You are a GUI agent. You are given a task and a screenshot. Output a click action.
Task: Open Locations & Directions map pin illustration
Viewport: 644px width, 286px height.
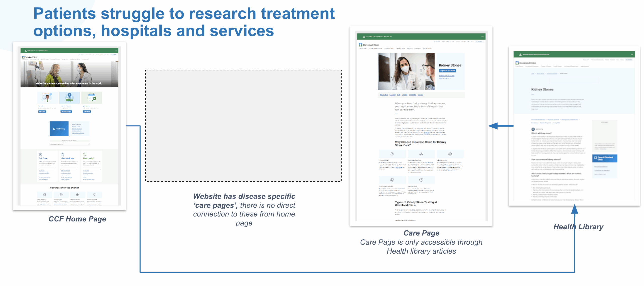(x=69, y=98)
